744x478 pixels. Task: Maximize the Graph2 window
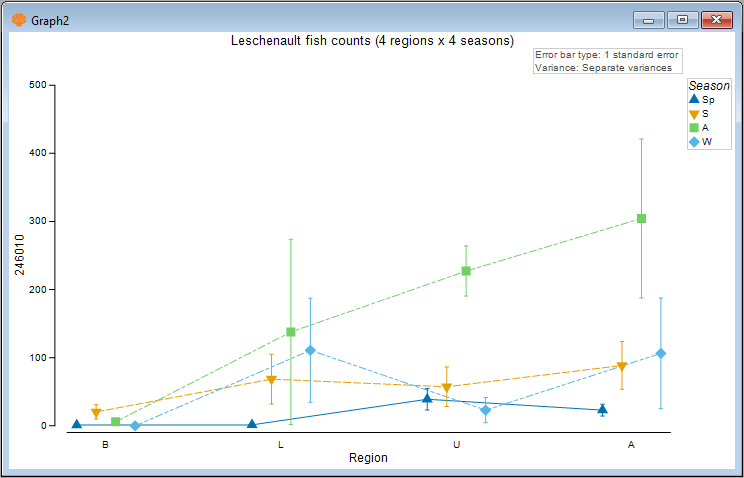pos(682,20)
